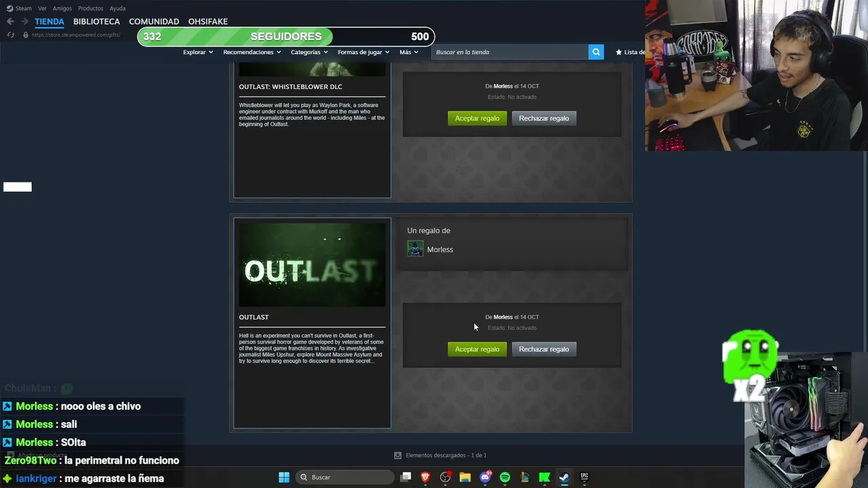Accept the Whistleblower DLC gift
The image size is (868, 488).
pos(477,118)
